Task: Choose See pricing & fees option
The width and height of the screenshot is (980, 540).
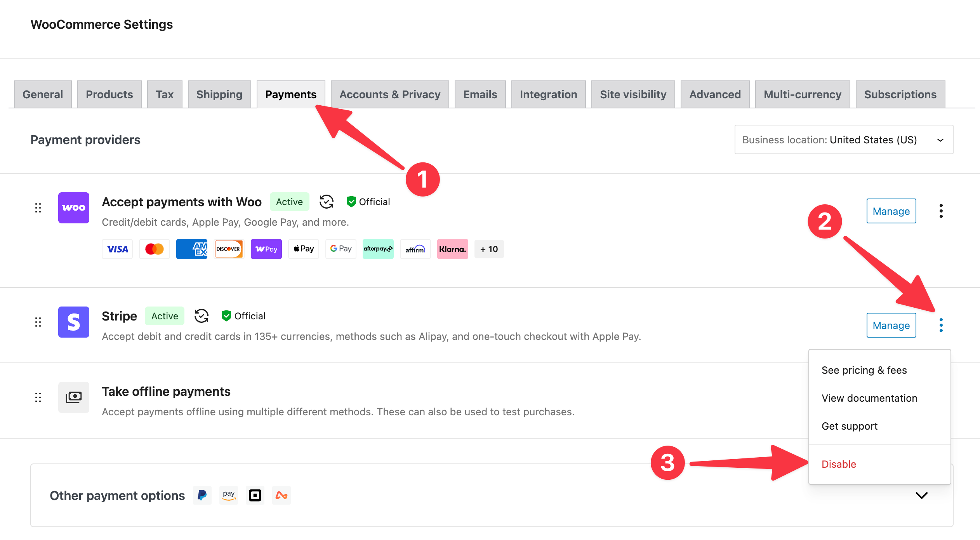Action: click(x=864, y=370)
